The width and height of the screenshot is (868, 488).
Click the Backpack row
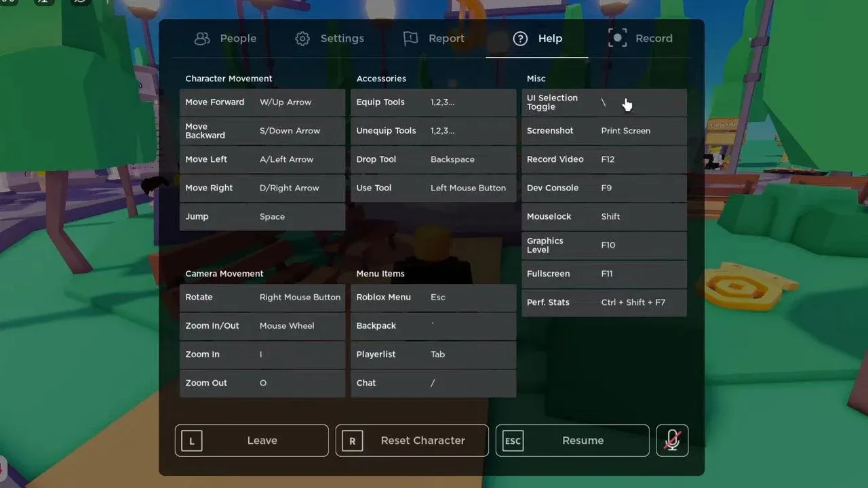pos(433,326)
